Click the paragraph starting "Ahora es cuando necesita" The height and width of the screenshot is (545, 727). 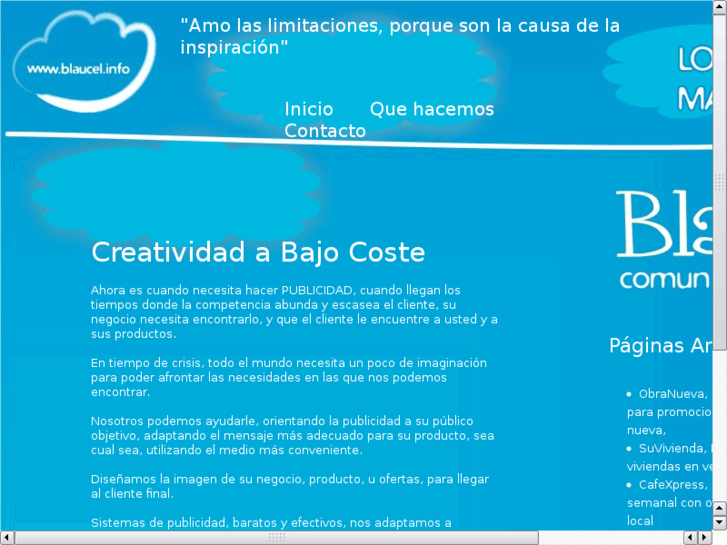point(294,312)
